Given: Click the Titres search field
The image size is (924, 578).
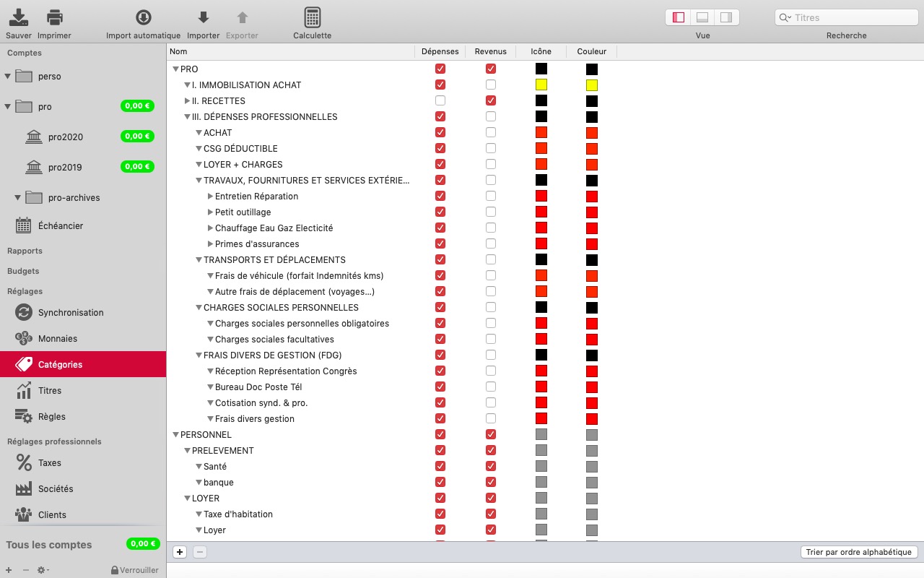Looking at the screenshot, I should [852, 17].
